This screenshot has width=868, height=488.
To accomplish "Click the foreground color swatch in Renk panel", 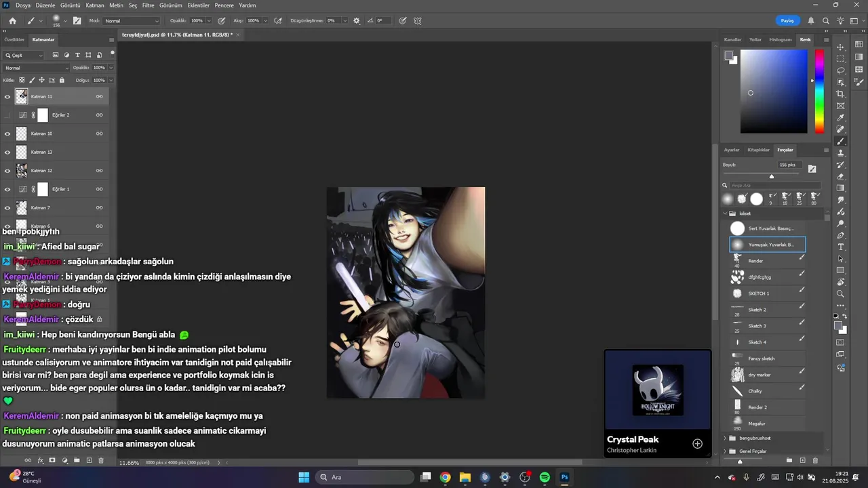I will (x=728, y=56).
